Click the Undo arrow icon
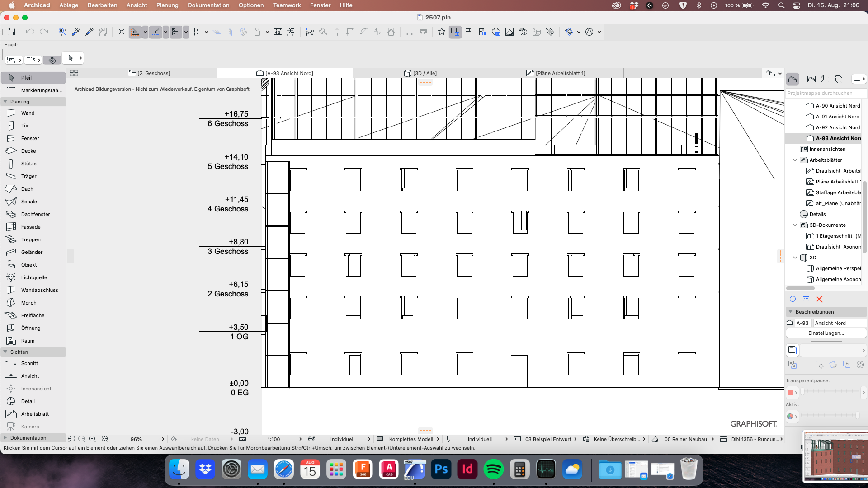868x488 pixels. tap(30, 32)
